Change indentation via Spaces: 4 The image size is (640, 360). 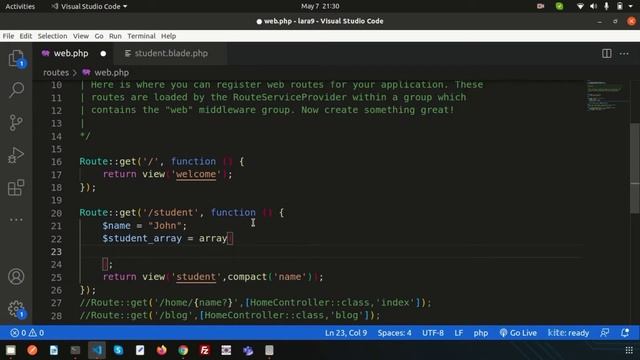pos(394,333)
